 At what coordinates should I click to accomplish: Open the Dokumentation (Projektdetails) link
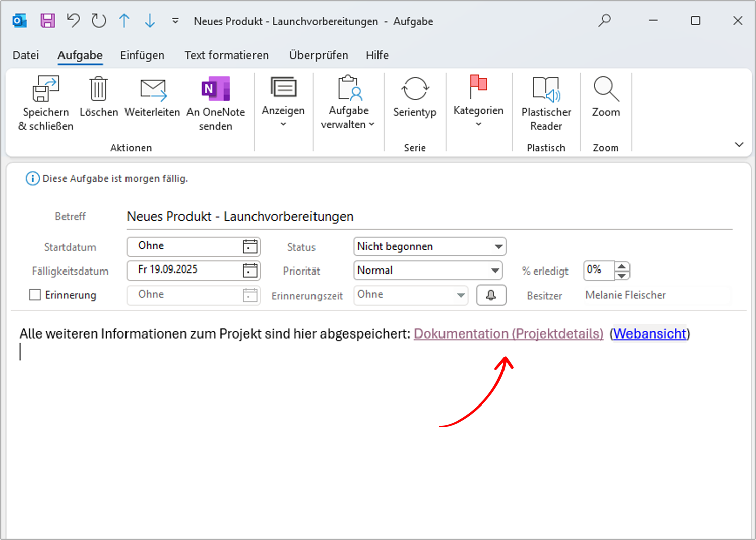pos(508,333)
